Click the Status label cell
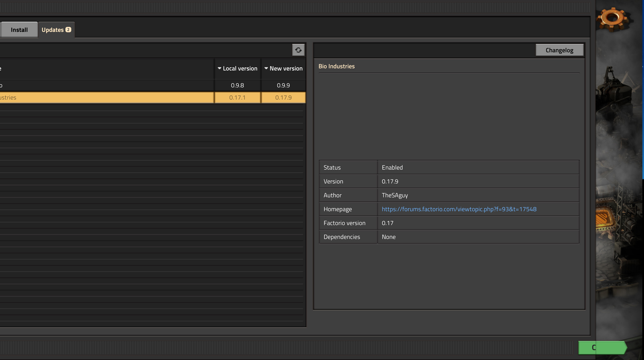 pyautogui.click(x=348, y=168)
